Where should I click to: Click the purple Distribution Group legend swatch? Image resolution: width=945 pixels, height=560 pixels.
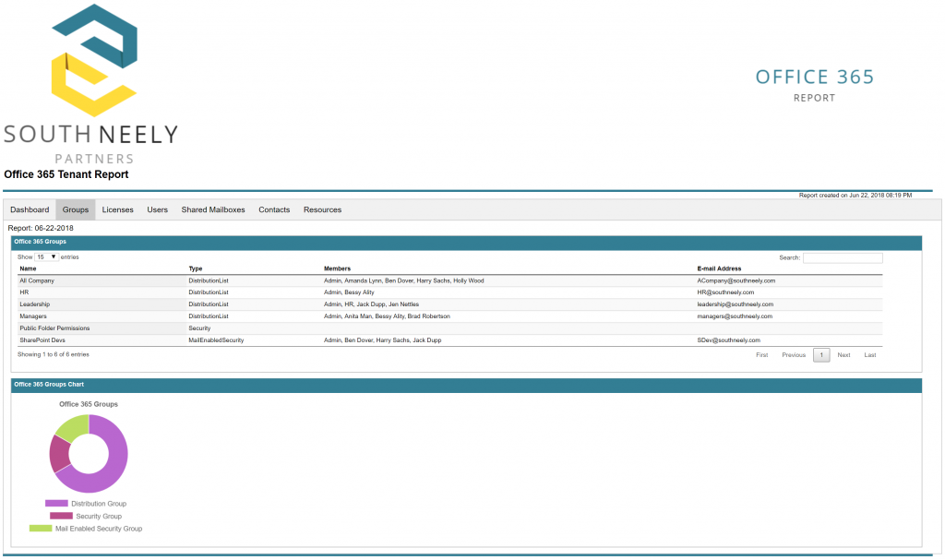56,504
